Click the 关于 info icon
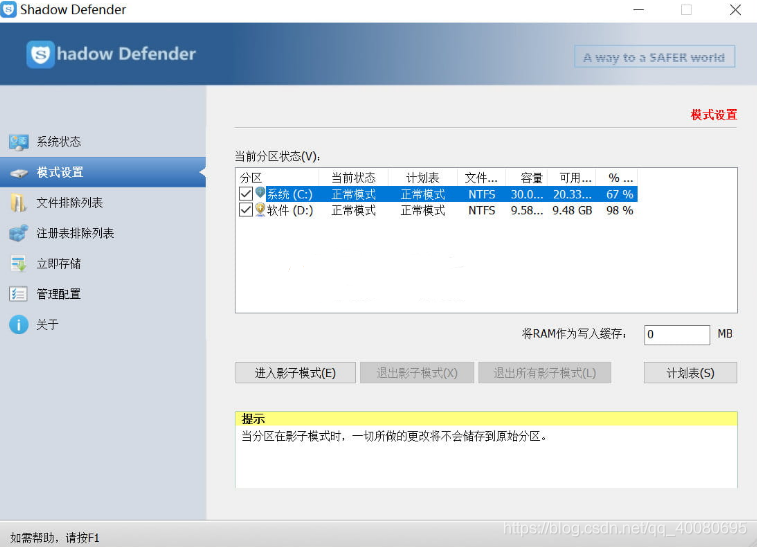The width and height of the screenshot is (757, 547). tap(19, 324)
